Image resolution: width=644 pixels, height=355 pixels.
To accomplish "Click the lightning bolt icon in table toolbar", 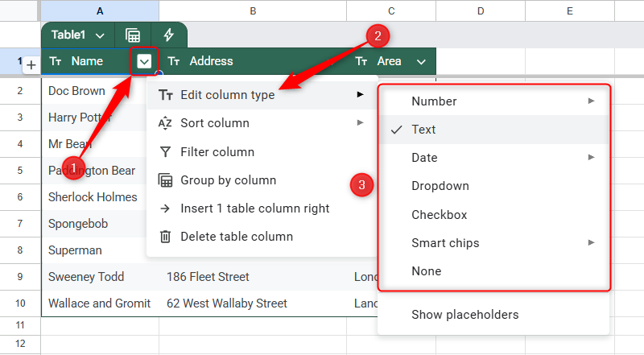I will (x=169, y=35).
